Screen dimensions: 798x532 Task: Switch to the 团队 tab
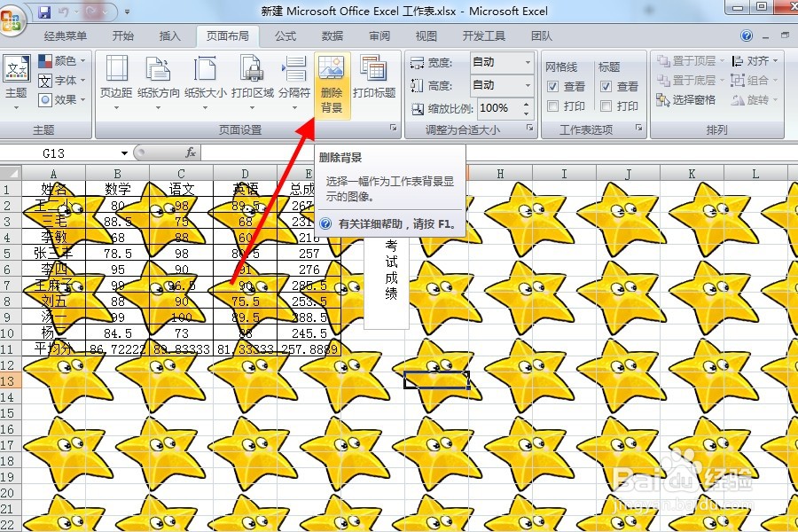541,36
